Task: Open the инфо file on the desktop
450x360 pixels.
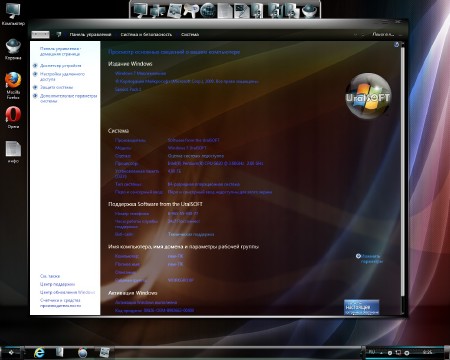Action: [x=13, y=152]
